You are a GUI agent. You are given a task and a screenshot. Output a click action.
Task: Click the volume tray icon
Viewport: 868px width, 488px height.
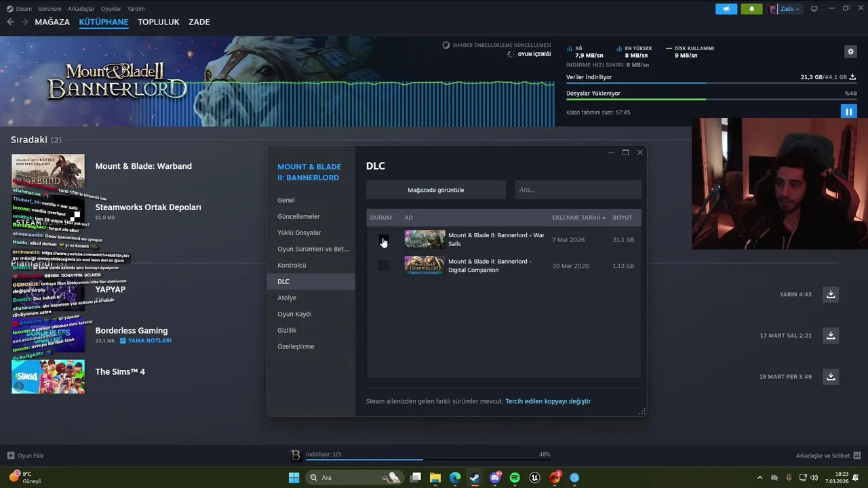[814, 478]
